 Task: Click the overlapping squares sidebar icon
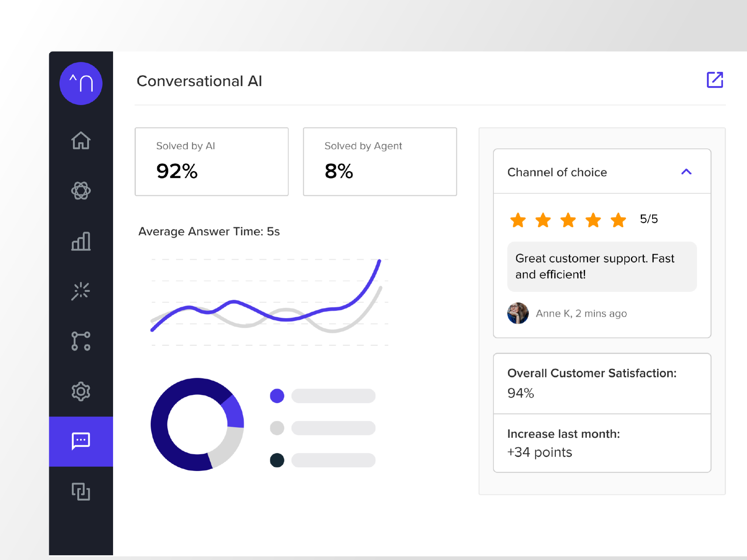(x=81, y=491)
